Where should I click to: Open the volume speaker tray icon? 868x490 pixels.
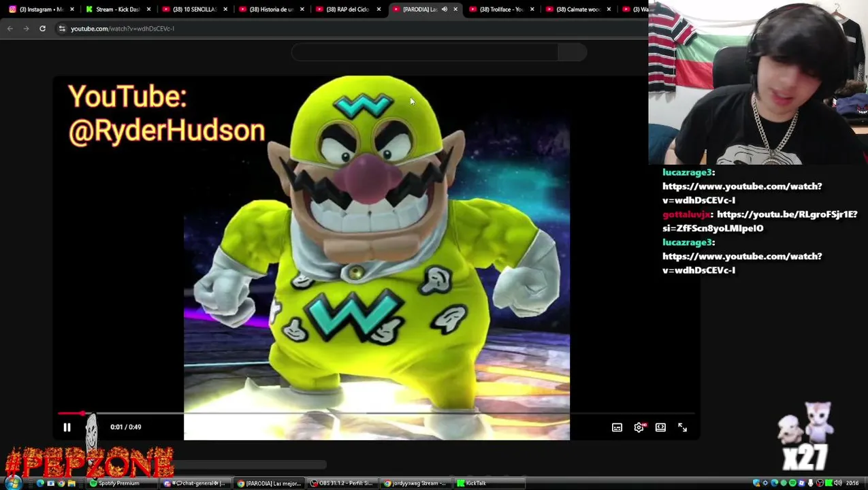tap(838, 483)
